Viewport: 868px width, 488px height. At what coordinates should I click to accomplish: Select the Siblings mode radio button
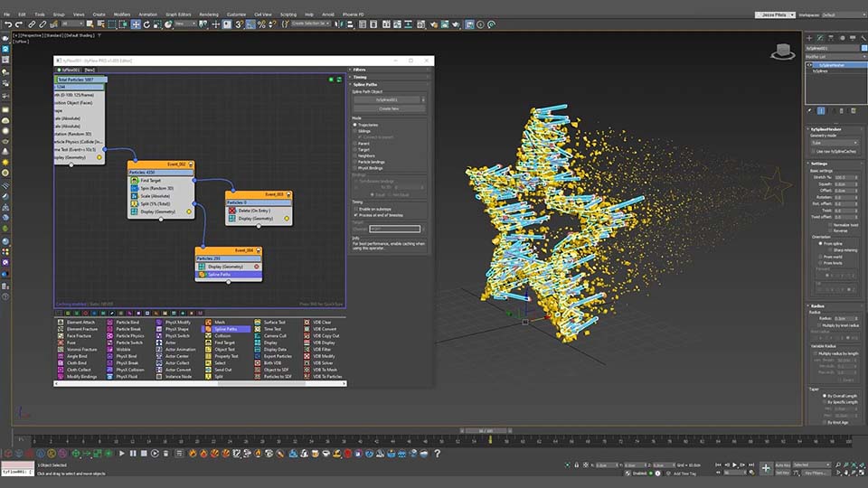point(355,131)
